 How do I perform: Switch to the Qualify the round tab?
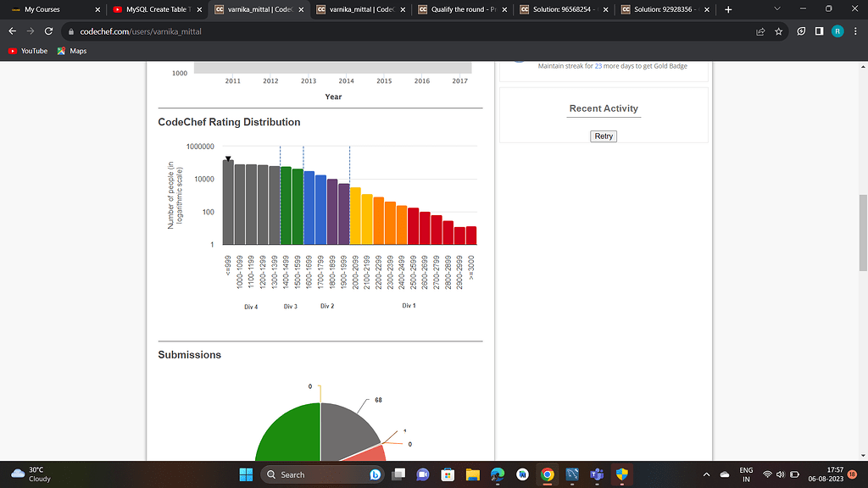[x=458, y=11]
